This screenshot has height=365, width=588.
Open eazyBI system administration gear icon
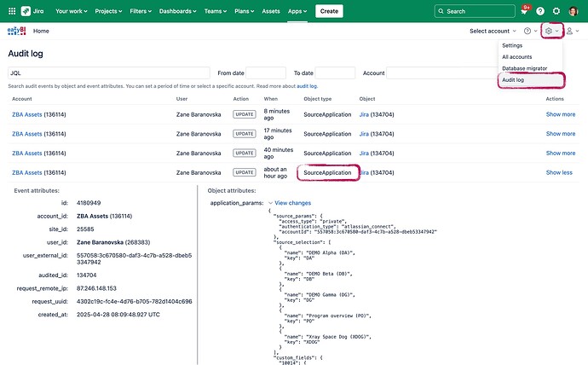549,31
